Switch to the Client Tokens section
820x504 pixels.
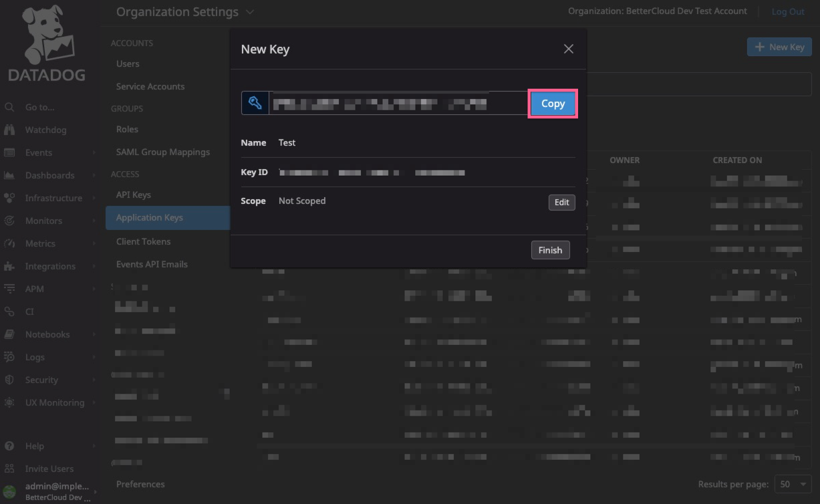tap(143, 241)
